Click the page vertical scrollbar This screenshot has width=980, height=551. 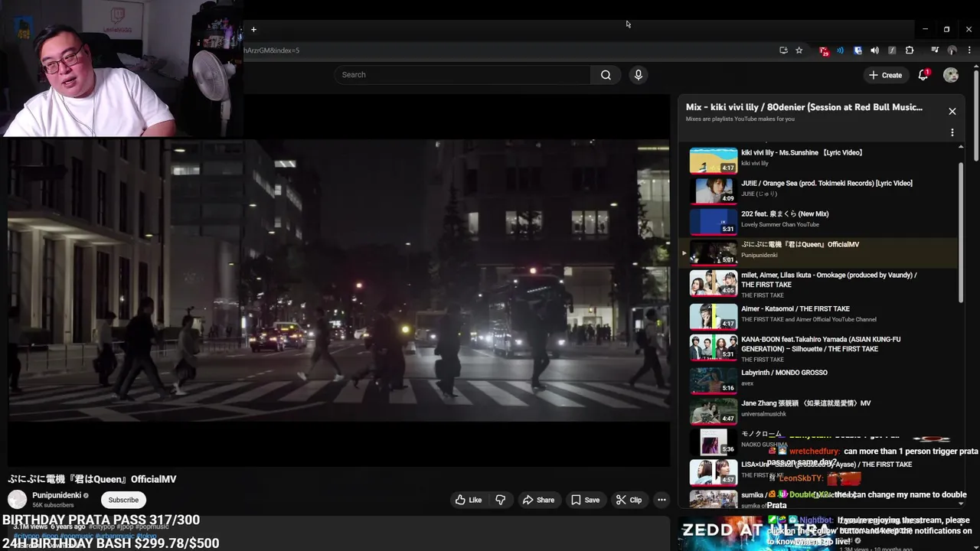(x=976, y=115)
